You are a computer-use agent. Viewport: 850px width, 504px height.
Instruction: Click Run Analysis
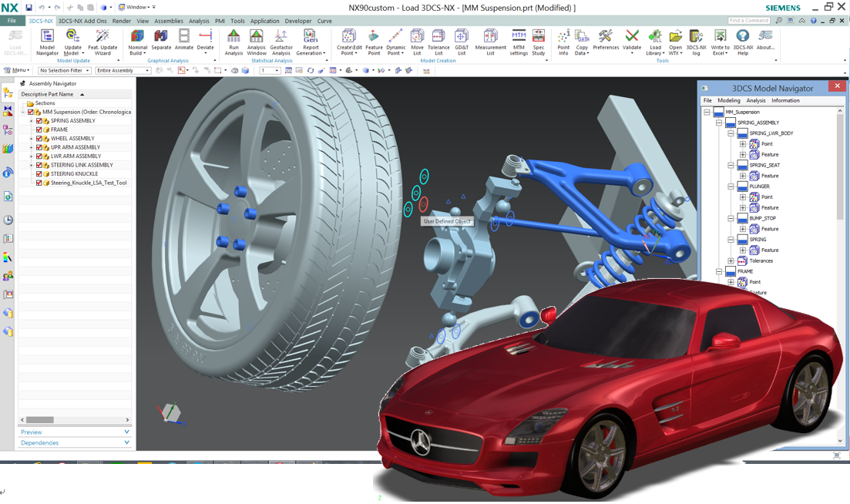pyautogui.click(x=233, y=42)
